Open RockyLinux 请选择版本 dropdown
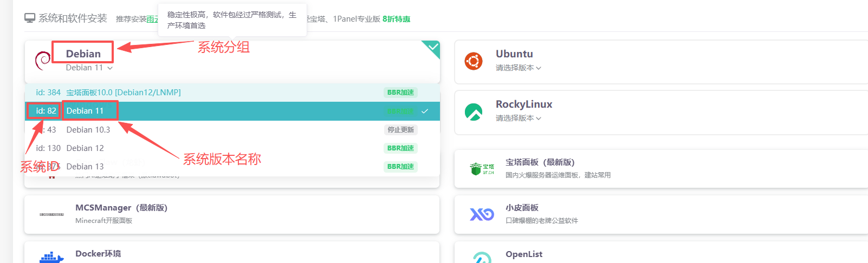Viewport: 868px width, 263px height. coord(519,118)
